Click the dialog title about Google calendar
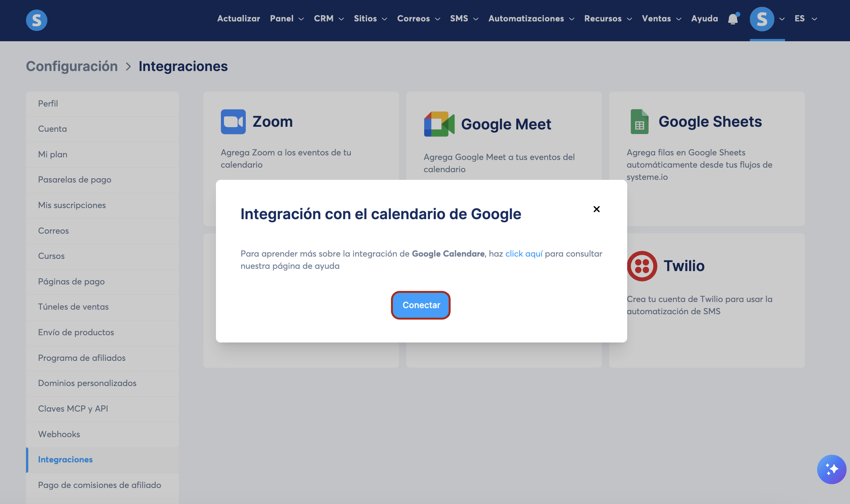850x504 pixels. click(381, 214)
